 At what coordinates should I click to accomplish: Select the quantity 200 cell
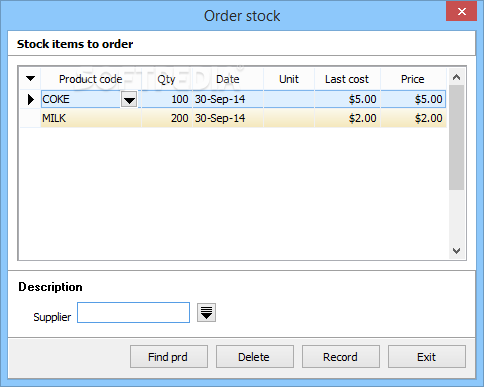tap(166, 118)
